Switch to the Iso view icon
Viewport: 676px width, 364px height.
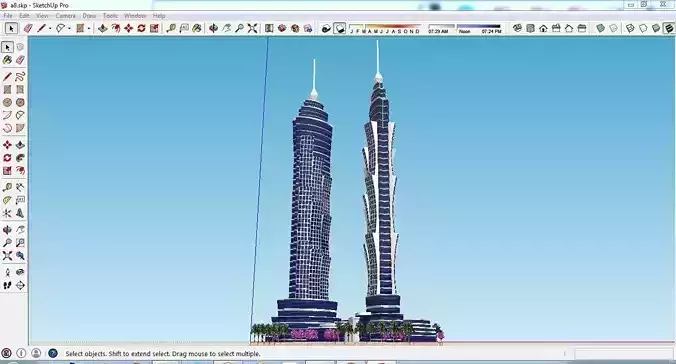pos(517,28)
